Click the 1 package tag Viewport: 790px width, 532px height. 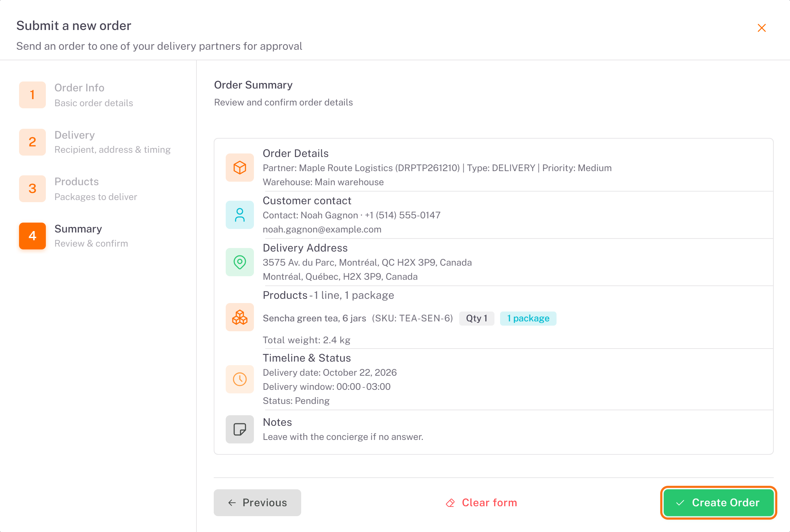click(x=528, y=318)
